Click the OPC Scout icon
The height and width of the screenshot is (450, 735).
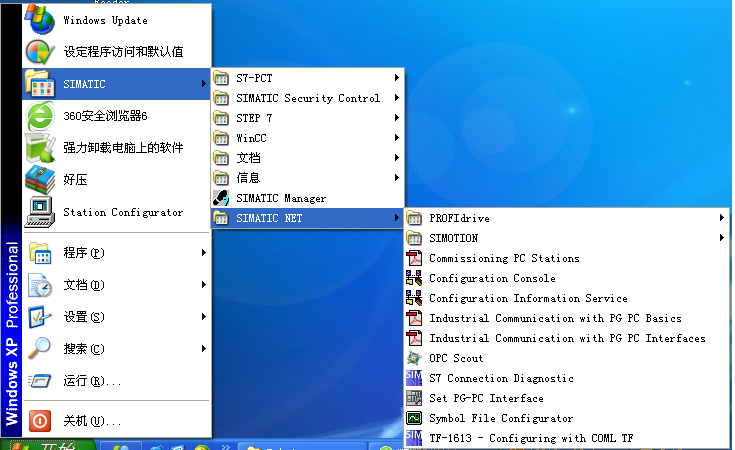click(x=414, y=358)
